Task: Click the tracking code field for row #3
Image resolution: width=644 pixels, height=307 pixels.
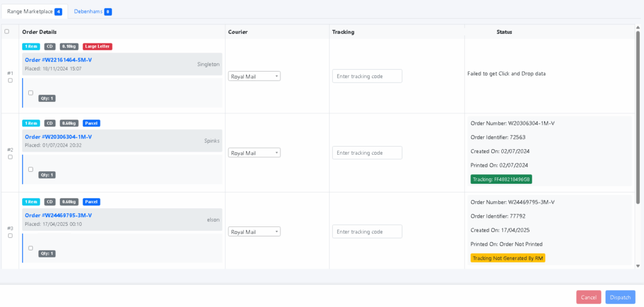Action: tap(367, 232)
